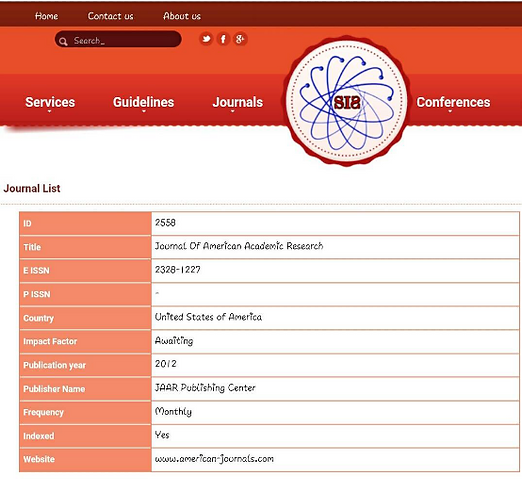Click the ID row label
This screenshot has height=479, width=522.
(x=27, y=224)
